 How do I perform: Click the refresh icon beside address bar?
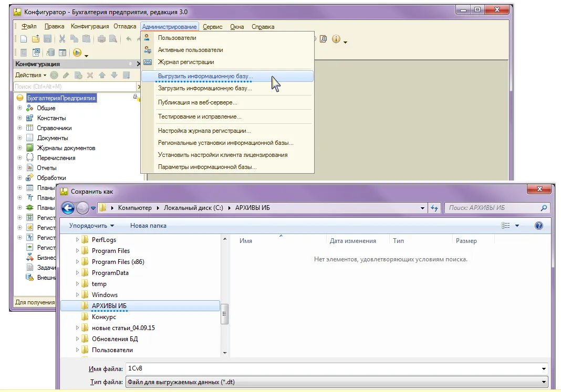(434, 208)
